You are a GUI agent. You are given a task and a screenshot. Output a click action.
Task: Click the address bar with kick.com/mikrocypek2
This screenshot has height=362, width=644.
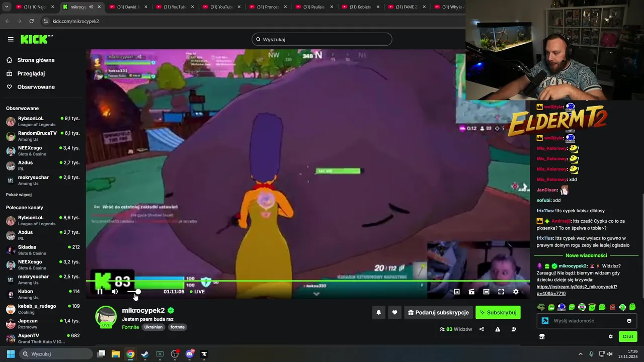tap(252, 21)
